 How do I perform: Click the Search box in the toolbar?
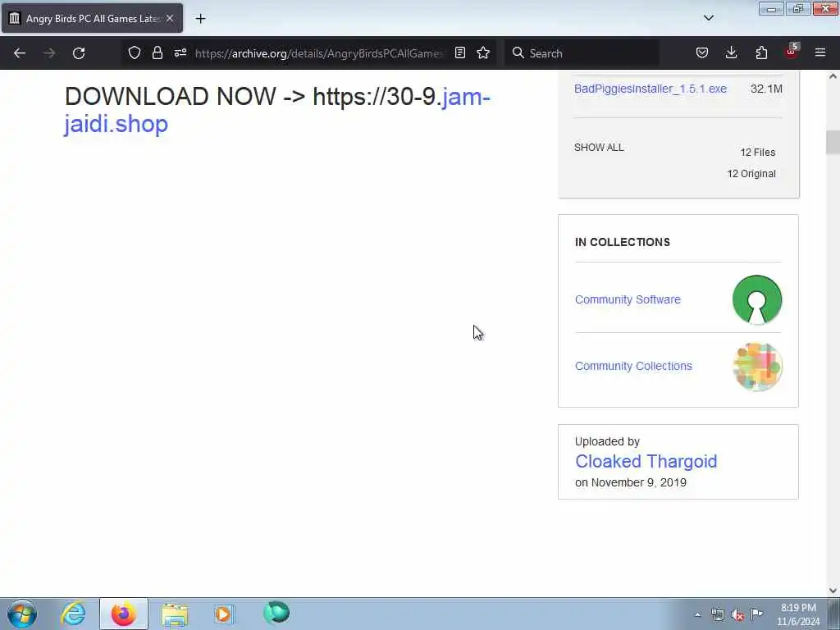[x=582, y=53]
